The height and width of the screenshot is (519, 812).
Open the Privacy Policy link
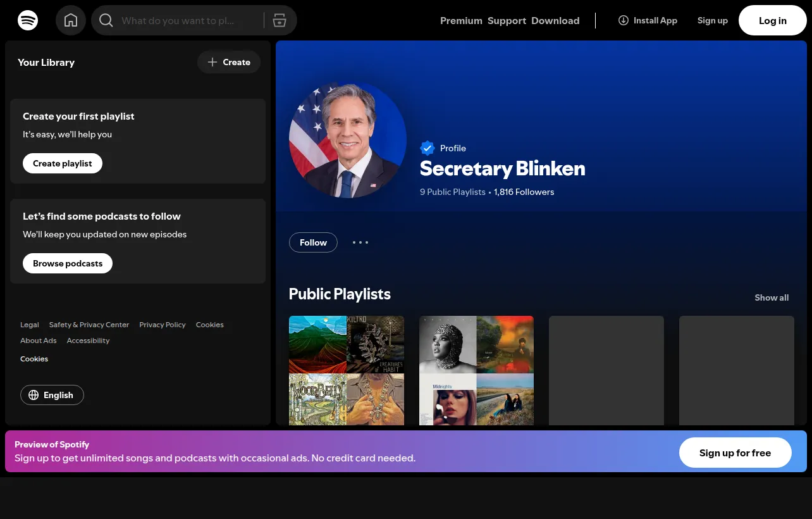pyautogui.click(x=163, y=325)
